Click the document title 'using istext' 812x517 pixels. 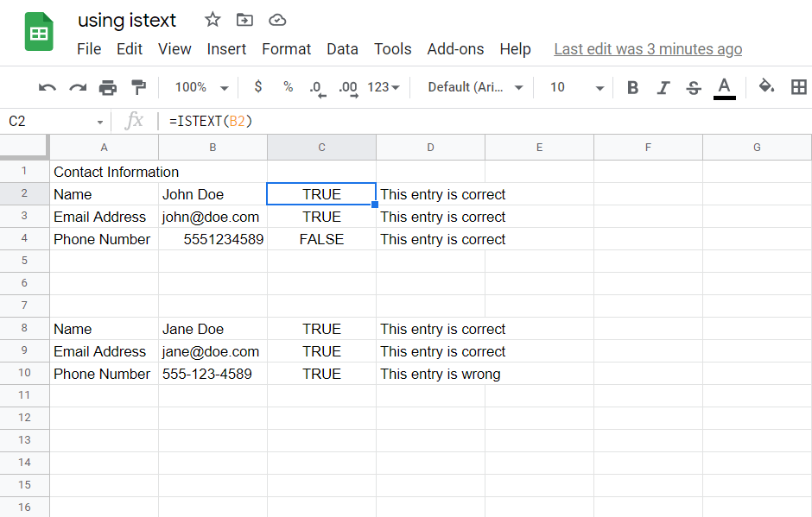pos(127,20)
